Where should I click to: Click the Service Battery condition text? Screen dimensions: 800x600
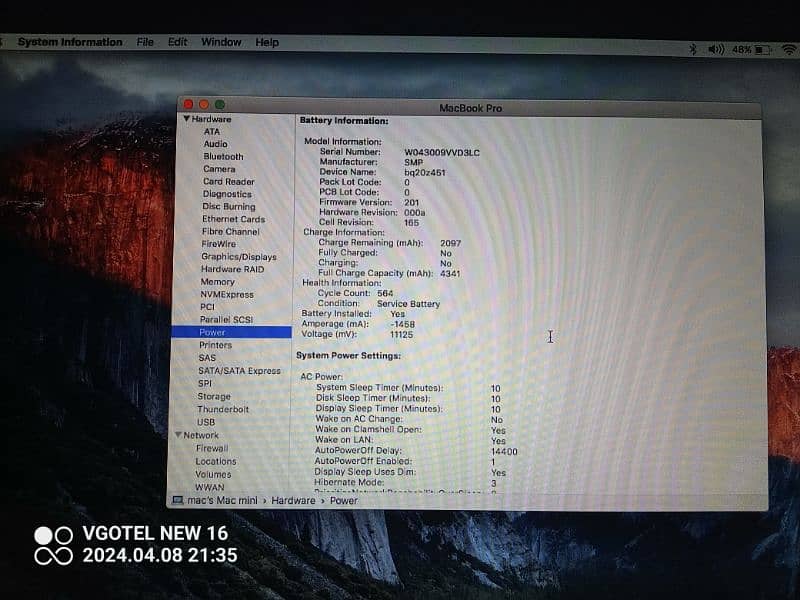pyautogui.click(x=408, y=304)
